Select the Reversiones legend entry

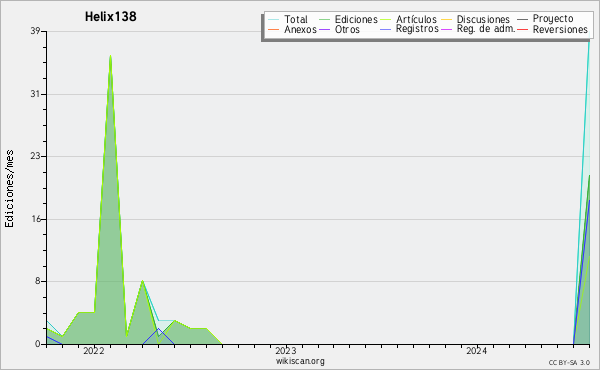pyautogui.click(x=552, y=29)
